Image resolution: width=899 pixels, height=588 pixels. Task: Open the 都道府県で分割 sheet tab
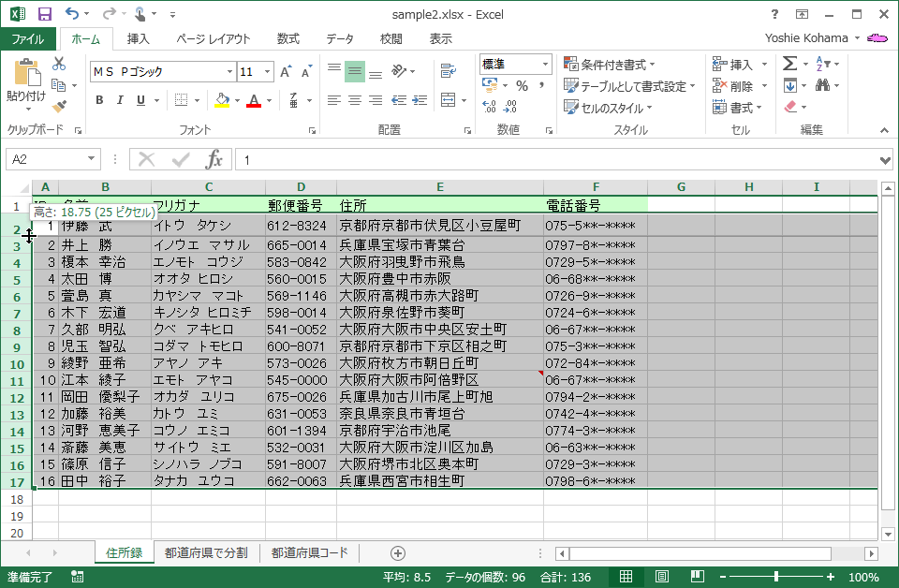206,552
